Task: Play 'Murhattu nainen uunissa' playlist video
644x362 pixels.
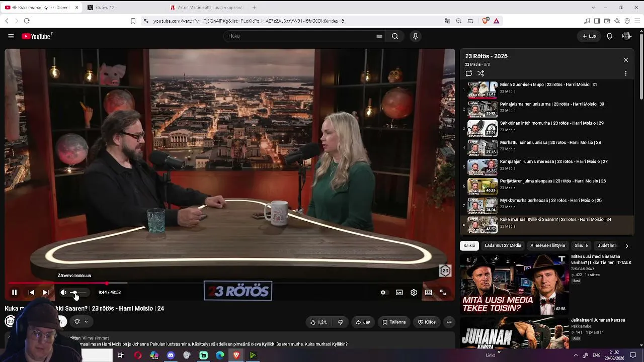Action: click(548, 147)
